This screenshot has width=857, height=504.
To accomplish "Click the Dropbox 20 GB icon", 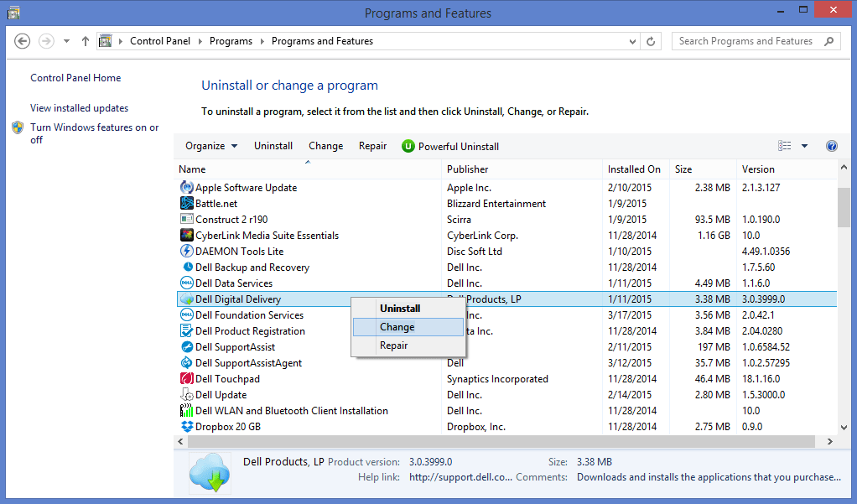I will click(x=187, y=427).
